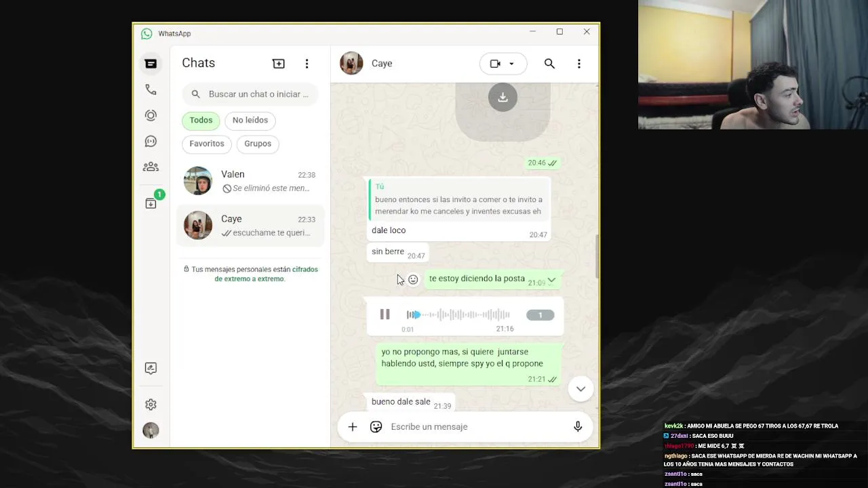Open WhatsApp settings gear
The height and width of the screenshot is (488, 868).
[x=151, y=405]
